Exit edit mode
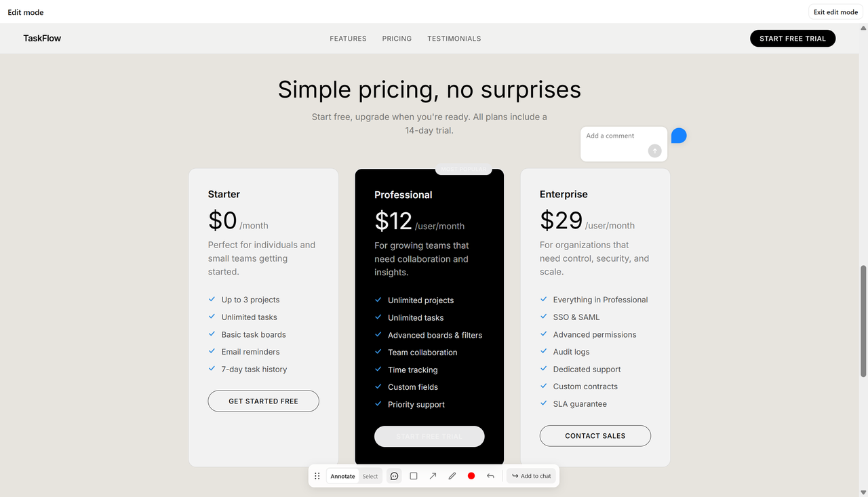This screenshot has height=497, width=868. tap(835, 12)
